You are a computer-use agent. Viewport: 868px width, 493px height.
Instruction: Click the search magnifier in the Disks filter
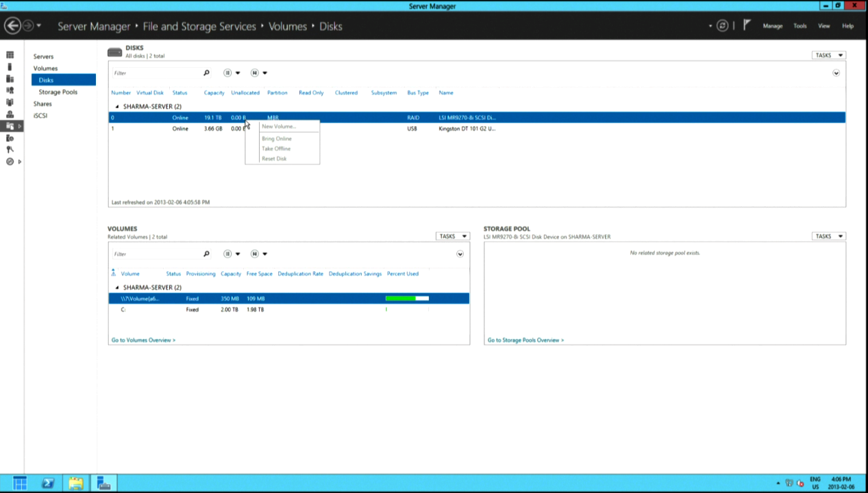tap(206, 73)
